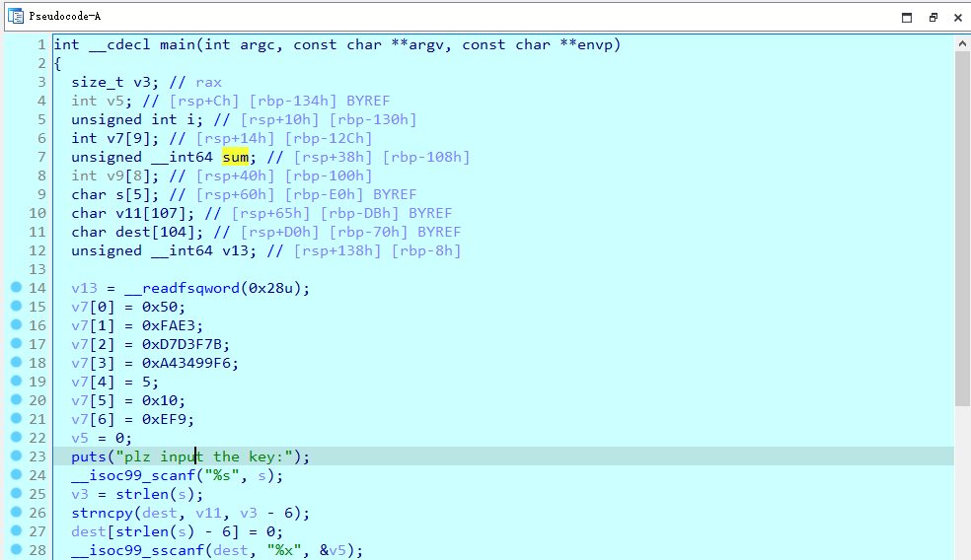
Task: Toggle the breakpoint at line 26's strncpy
Action: click(16, 513)
